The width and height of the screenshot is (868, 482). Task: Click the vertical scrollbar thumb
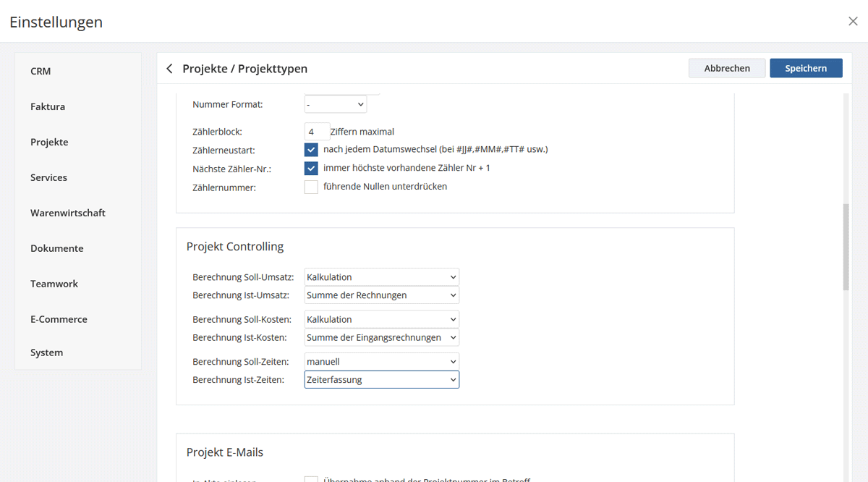846,246
